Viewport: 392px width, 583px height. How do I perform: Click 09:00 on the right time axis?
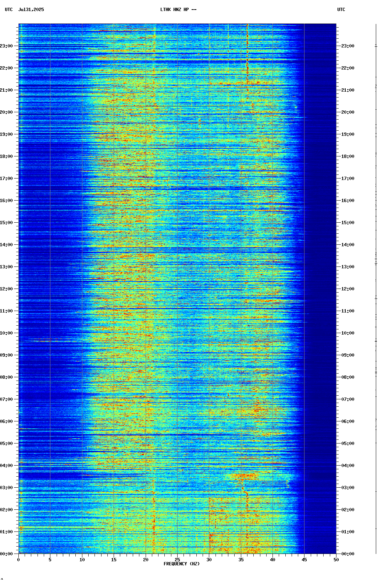coord(348,355)
